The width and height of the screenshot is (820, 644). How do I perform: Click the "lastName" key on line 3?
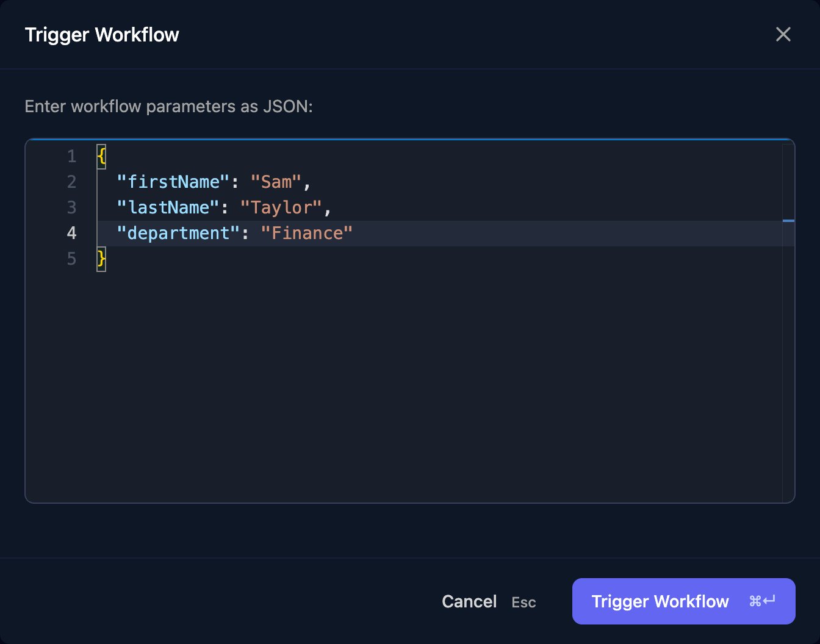tap(168, 207)
